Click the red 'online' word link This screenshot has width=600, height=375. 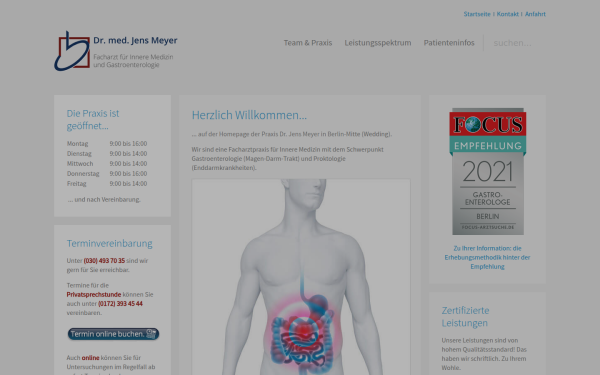pos(90,358)
